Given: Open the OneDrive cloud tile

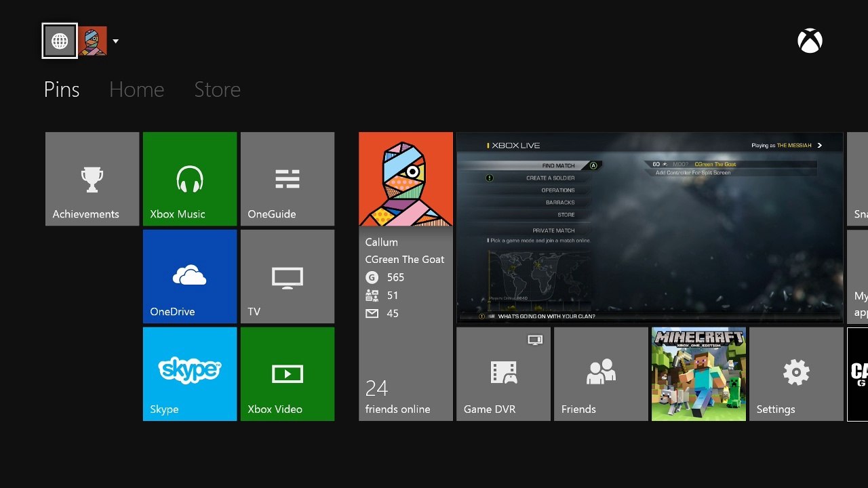Looking at the screenshot, I should pos(190,277).
